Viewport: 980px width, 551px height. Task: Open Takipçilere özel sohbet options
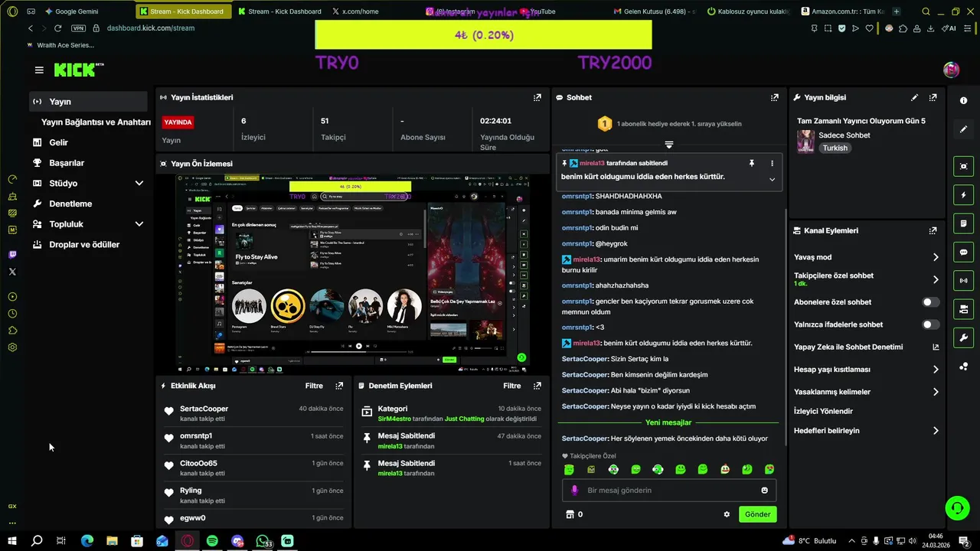[936, 279]
